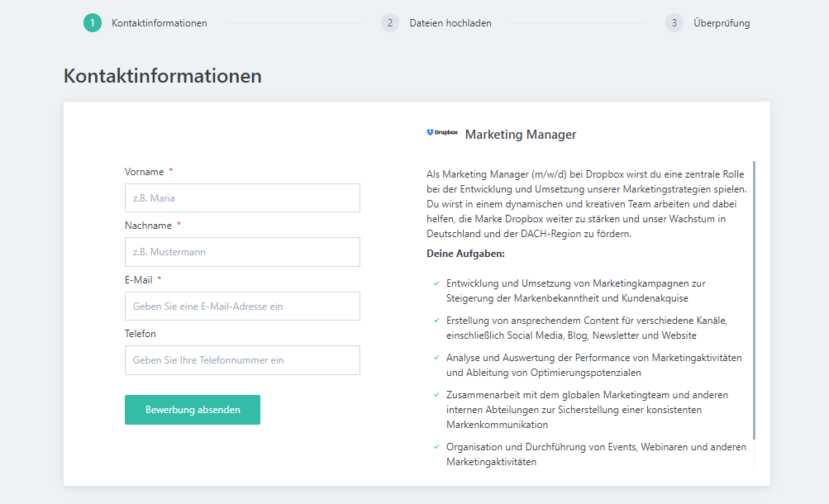Click the Telefon number field
Screen dimensions: 829x504
point(242,360)
